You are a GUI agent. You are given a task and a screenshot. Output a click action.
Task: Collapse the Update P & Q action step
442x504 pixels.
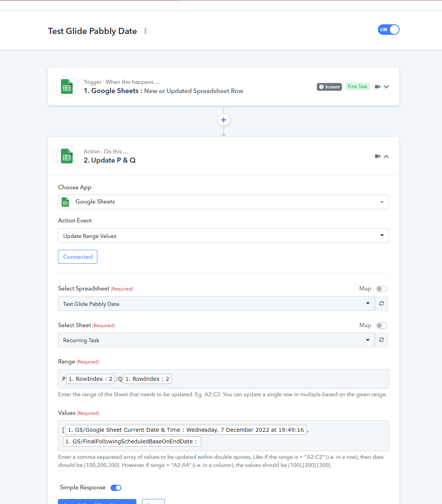[386, 156]
